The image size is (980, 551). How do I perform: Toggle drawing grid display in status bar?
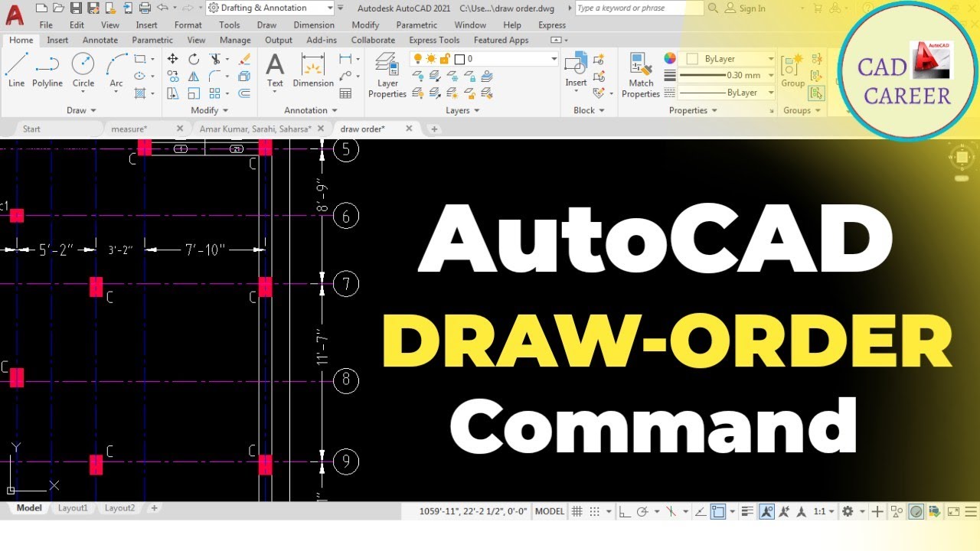(x=577, y=511)
